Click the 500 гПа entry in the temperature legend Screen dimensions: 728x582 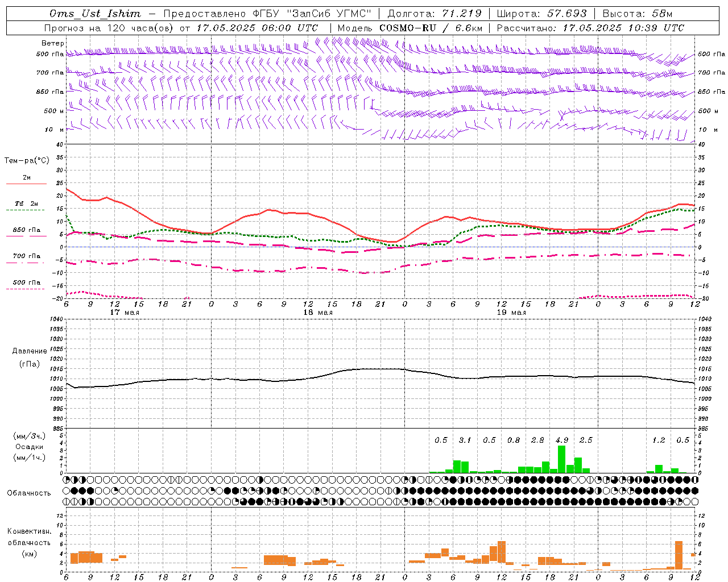[x=27, y=282]
